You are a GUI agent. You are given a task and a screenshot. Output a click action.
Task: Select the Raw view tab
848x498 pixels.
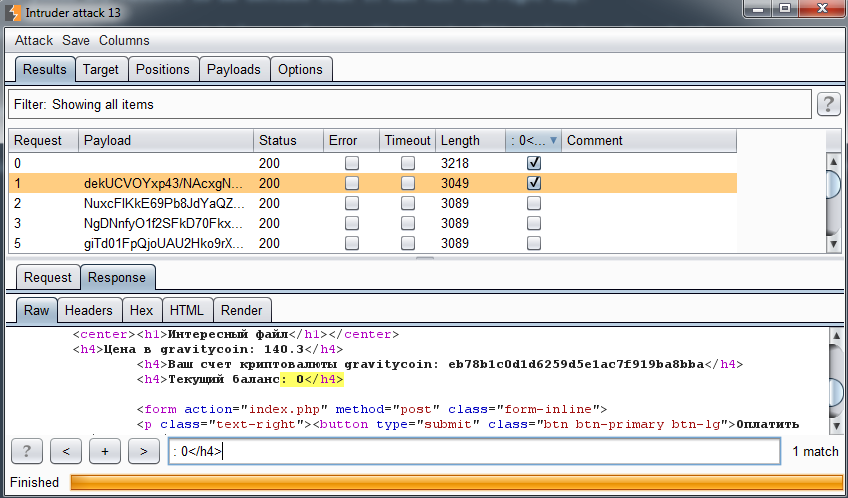36,310
